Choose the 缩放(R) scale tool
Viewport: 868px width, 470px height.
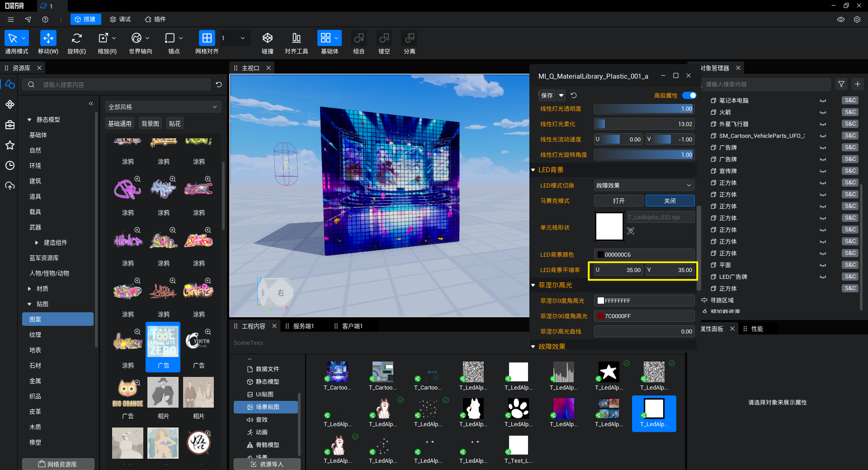104,38
